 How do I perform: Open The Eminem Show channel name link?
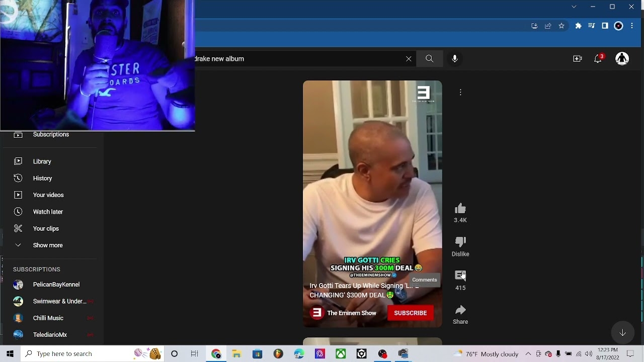[352, 313]
